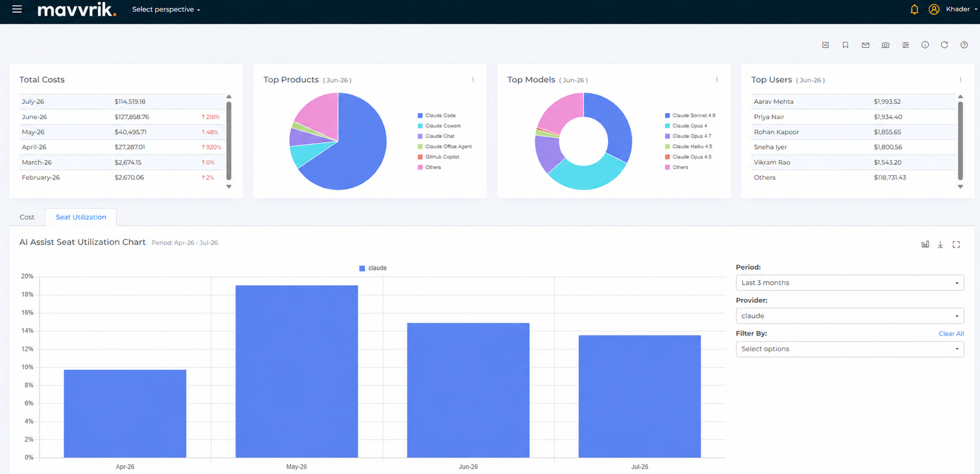This screenshot has width=980, height=474.
Task: Select the April-26 row in Total Costs
Action: (x=122, y=147)
